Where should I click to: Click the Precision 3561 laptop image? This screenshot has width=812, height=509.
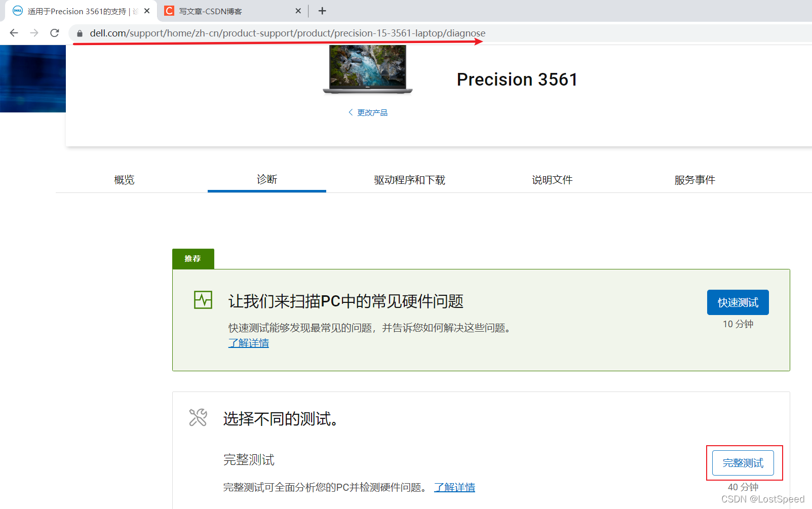pyautogui.click(x=368, y=69)
